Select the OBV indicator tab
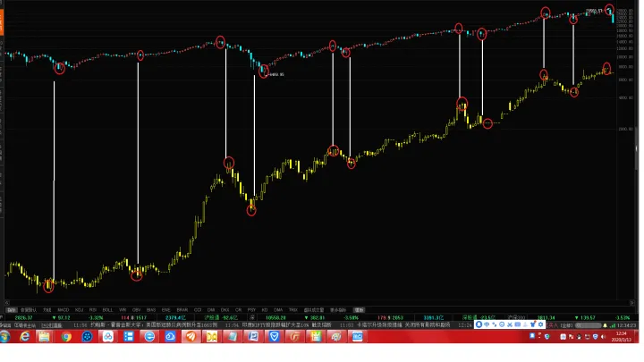644x362 pixels. (x=136, y=310)
